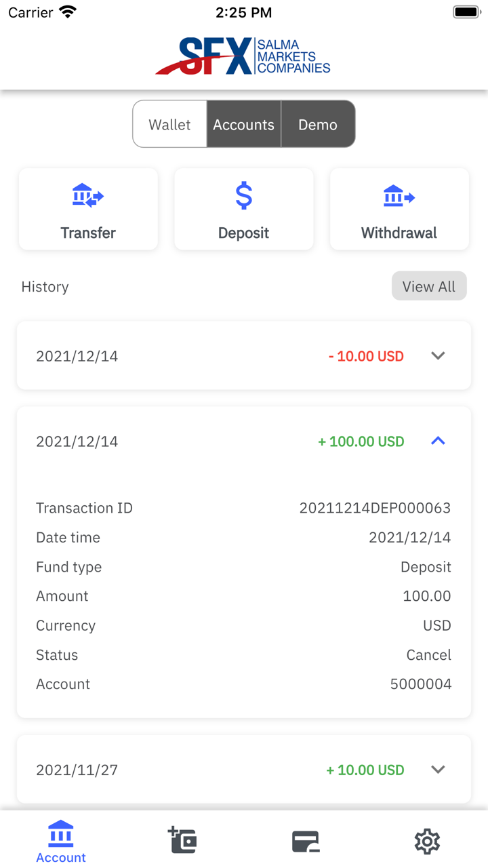This screenshot has height=868, width=488.
Task: Expand the 2021/11/27 transaction chevron
Action: coord(438,770)
